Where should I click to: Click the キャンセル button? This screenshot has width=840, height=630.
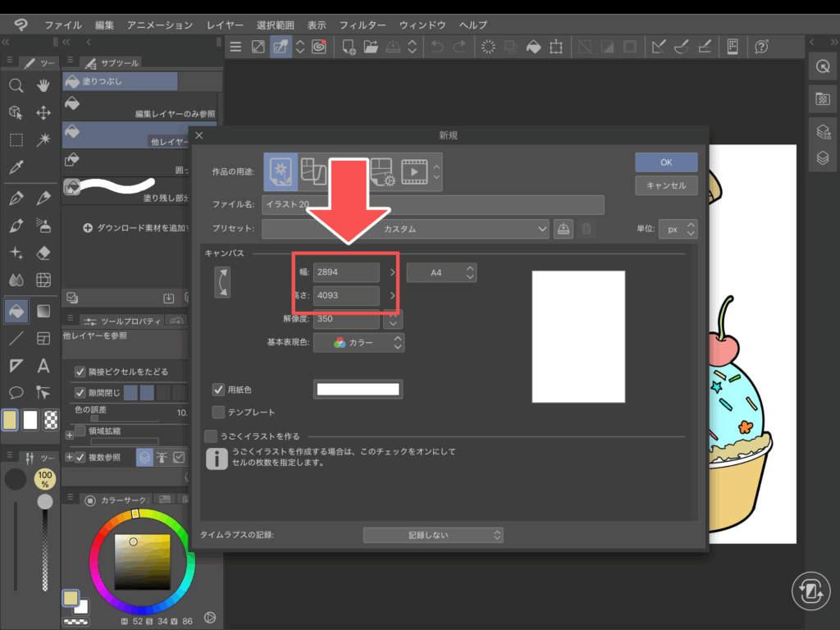[x=665, y=185]
